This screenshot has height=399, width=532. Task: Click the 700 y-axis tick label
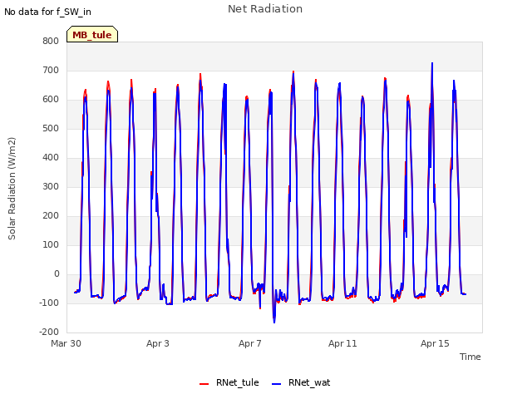tap(51, 70)
